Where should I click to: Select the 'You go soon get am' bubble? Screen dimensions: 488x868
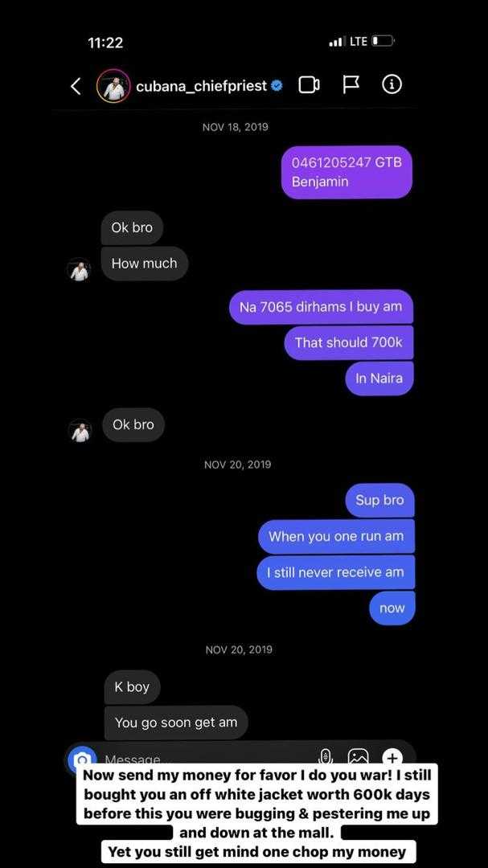coord(176,723)
